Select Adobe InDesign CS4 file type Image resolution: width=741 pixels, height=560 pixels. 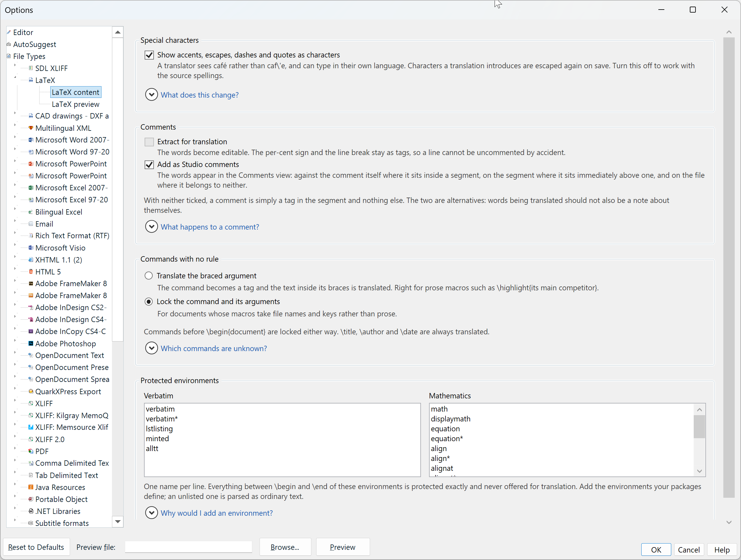pos(71,320)
